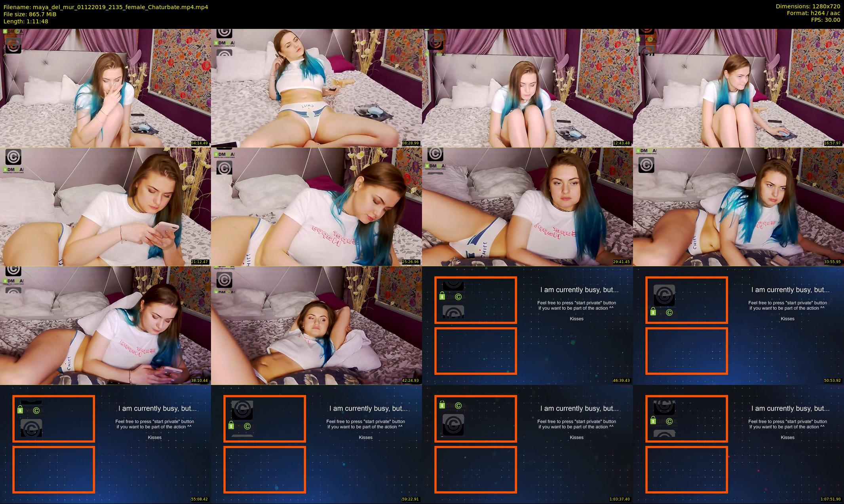Select the empty lower orange box in 55:08 frame

(x=53, y=469)
